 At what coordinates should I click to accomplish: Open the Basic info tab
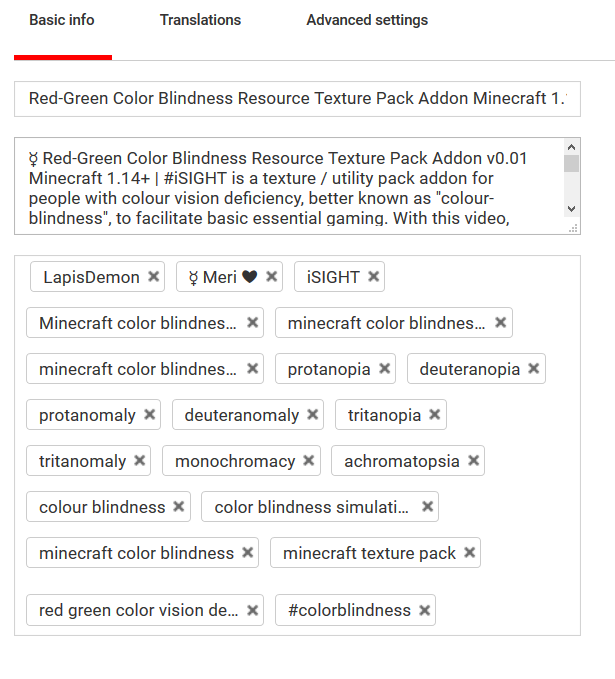pos(62,20)
